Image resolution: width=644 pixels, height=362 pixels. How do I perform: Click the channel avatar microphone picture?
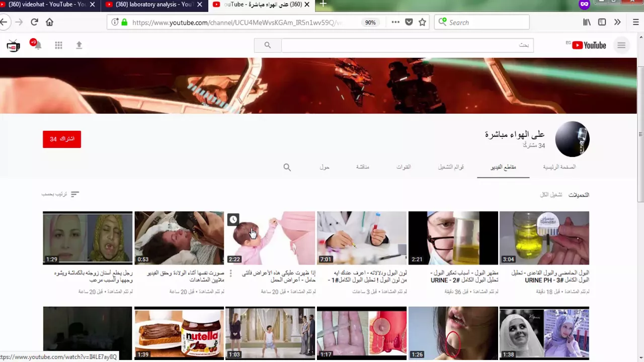click(x=572, y=139)
